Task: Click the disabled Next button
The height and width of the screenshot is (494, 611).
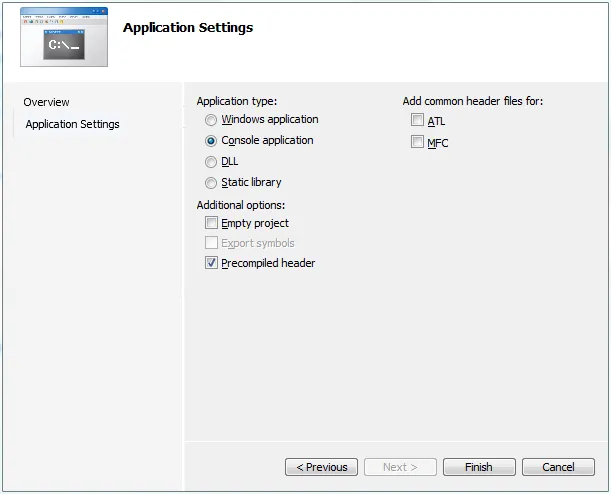Action: pyautogui.click(x=400, y=467)
